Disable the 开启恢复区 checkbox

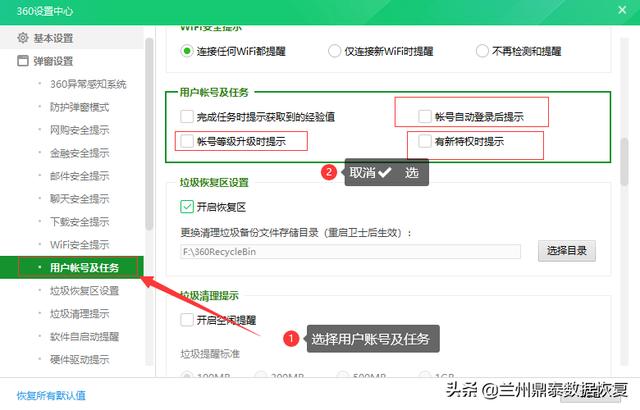tap(187, 207)
